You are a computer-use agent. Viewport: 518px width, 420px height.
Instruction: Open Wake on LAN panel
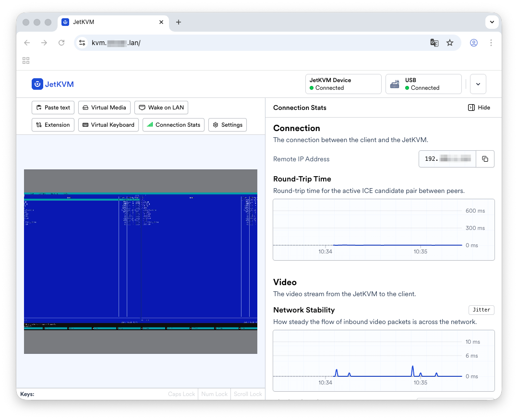click(161, 108)
